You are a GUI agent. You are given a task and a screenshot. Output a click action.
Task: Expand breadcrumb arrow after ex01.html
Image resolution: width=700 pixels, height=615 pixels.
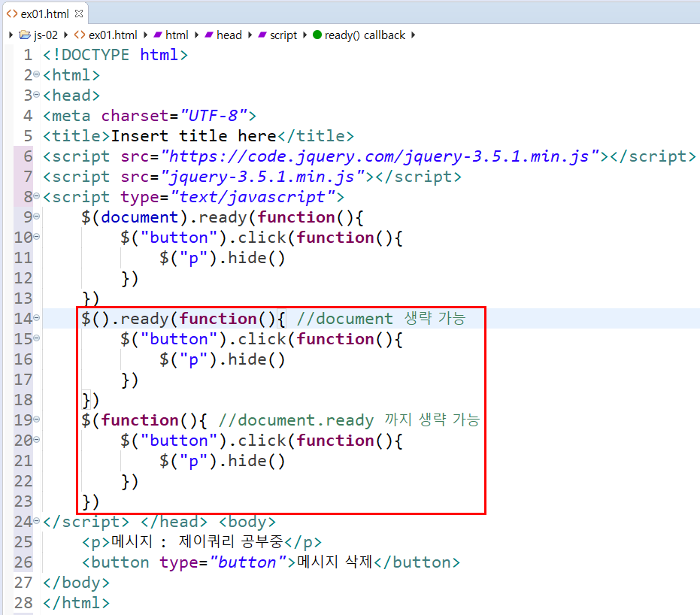(145, 35)
